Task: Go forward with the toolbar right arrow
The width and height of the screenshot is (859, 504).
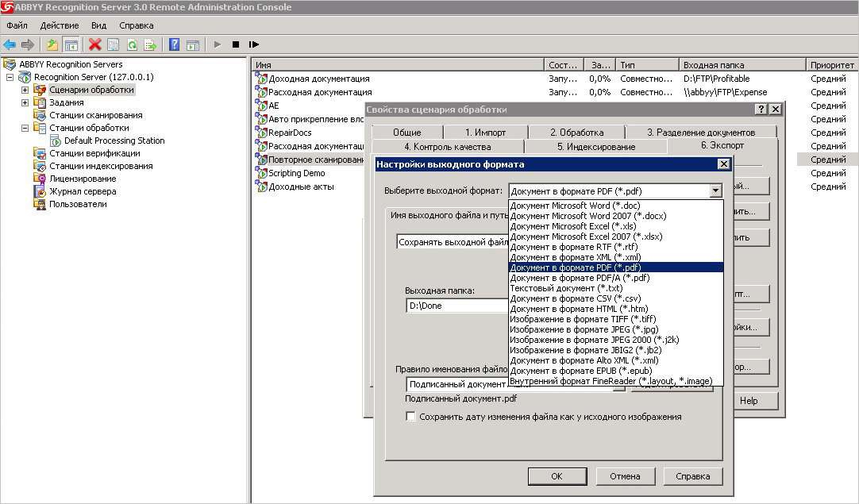Action: click(28, 44)
